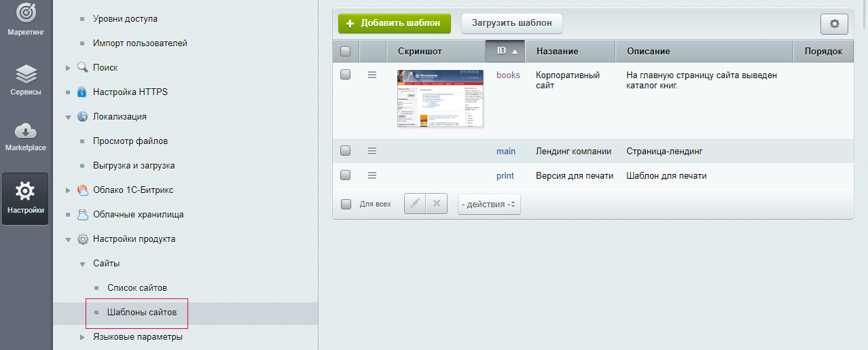This screenshot has width=868, height=350.
Task: Check the books template checkbox
Action: click(346, 75)
